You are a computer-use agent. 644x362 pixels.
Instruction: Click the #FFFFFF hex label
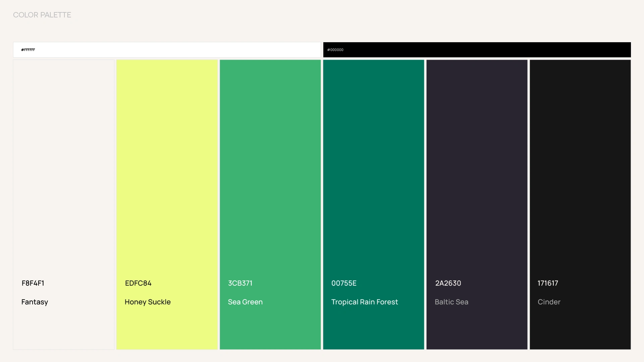28,50
